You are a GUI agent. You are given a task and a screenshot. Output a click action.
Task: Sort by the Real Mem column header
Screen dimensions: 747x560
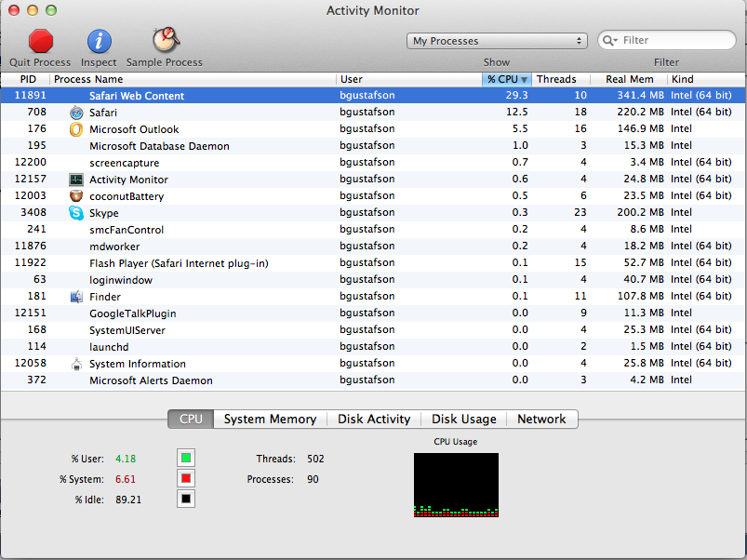[x=629, y=79]
